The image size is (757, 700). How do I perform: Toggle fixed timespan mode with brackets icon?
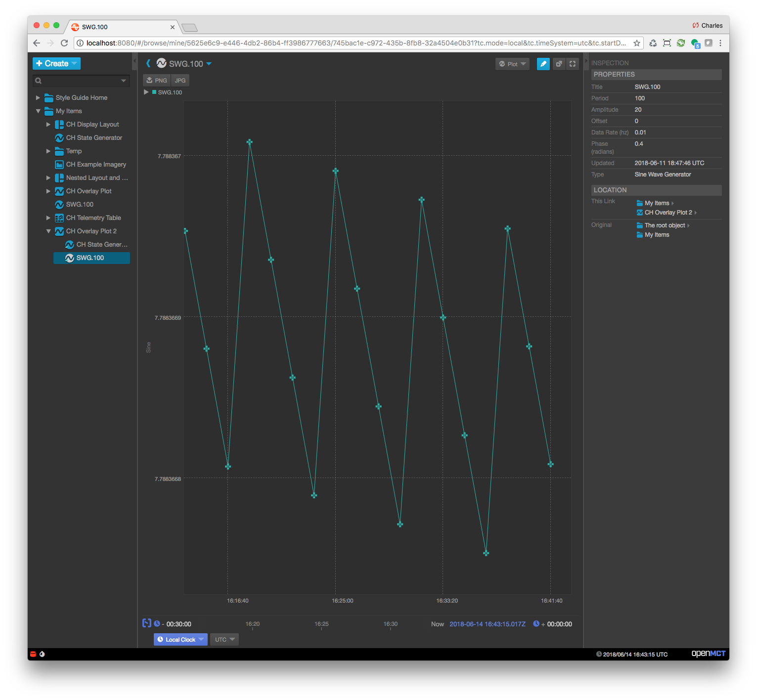(x=146, y=623)
